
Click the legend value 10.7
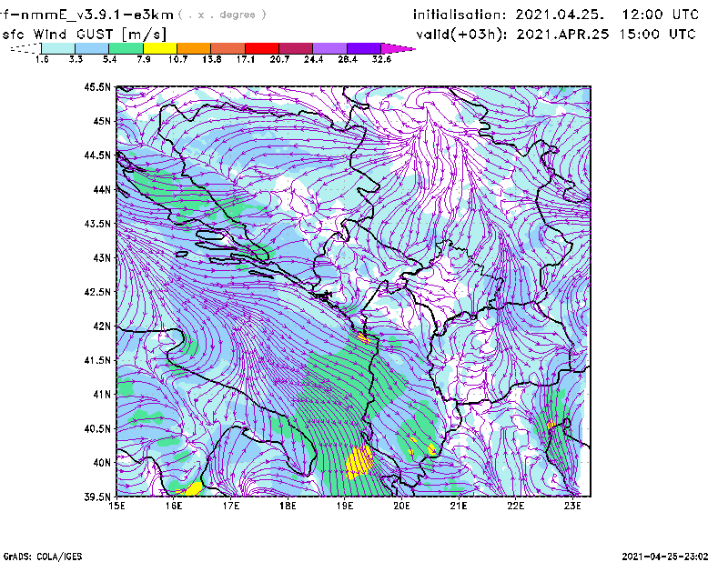coord(177,59)
